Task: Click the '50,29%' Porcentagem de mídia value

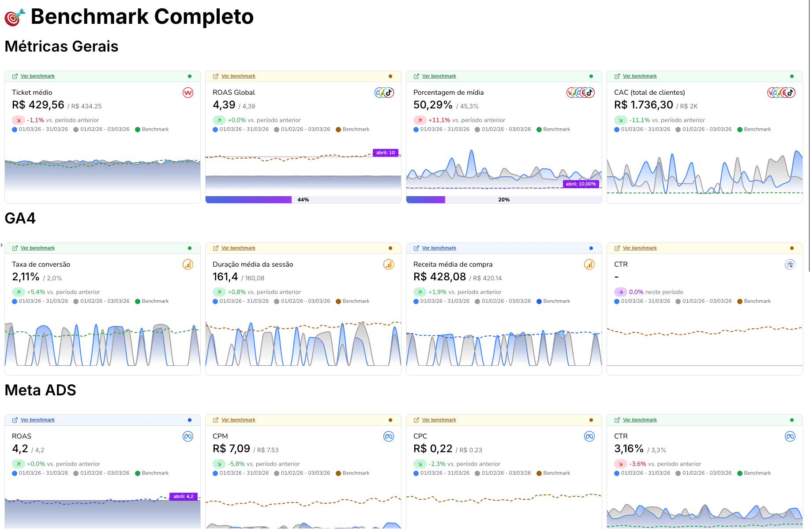Action: click(433, 105)
